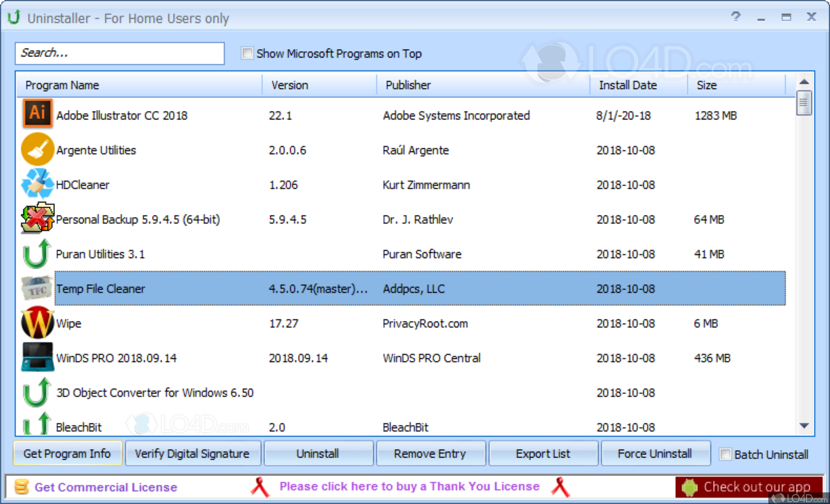The height and width of the screenshot is (504, 830).
Task: Select WinDS PRO 2018.09.14 name
Action: (x=116, y=358)
